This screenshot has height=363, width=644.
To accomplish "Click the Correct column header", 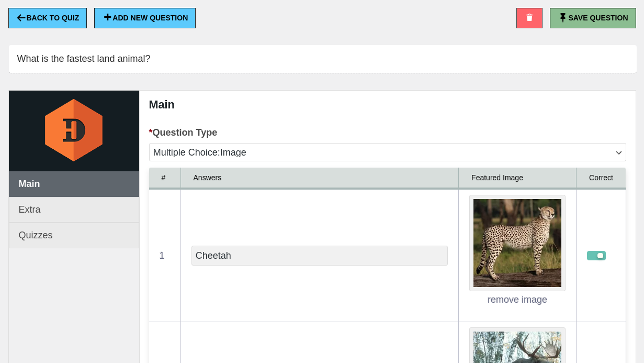I will [601, 178].
